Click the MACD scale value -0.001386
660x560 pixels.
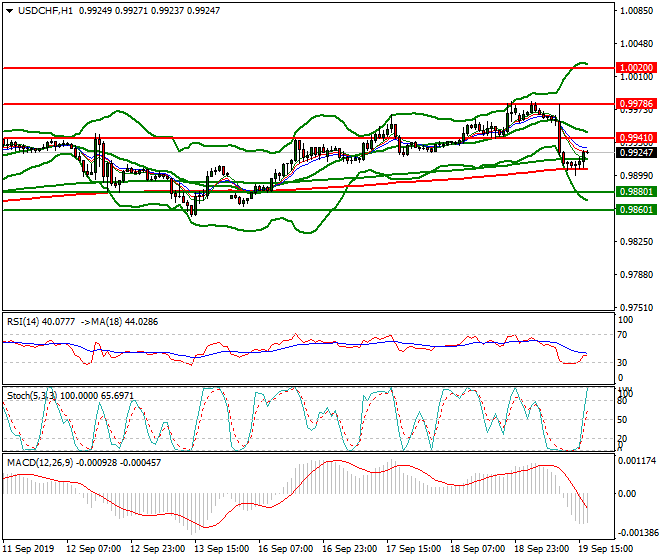[637, 533]
